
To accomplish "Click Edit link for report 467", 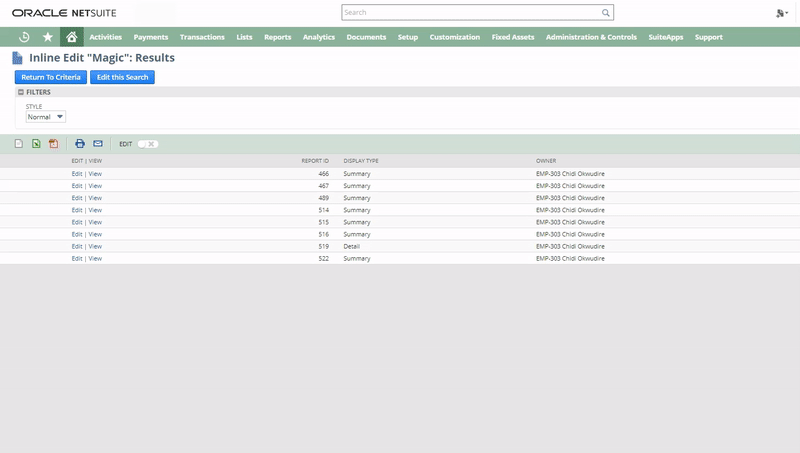I will coord(77,186).
